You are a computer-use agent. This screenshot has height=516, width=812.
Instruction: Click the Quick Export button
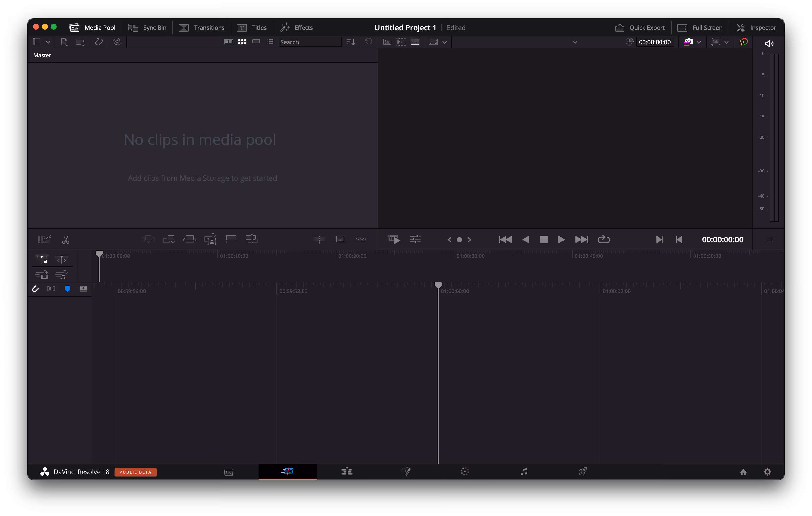[640, 28]
